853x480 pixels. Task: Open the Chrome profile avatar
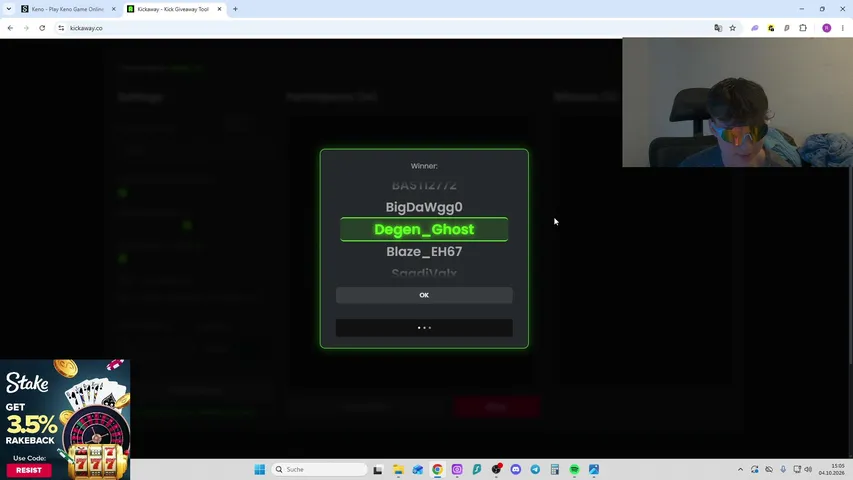tap(826, 28)
